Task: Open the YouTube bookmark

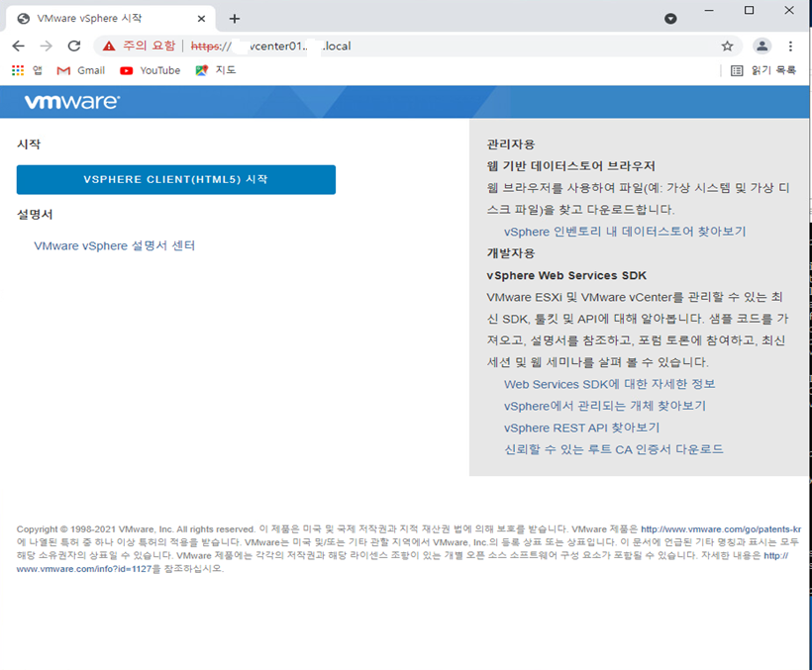Action: 151,70
